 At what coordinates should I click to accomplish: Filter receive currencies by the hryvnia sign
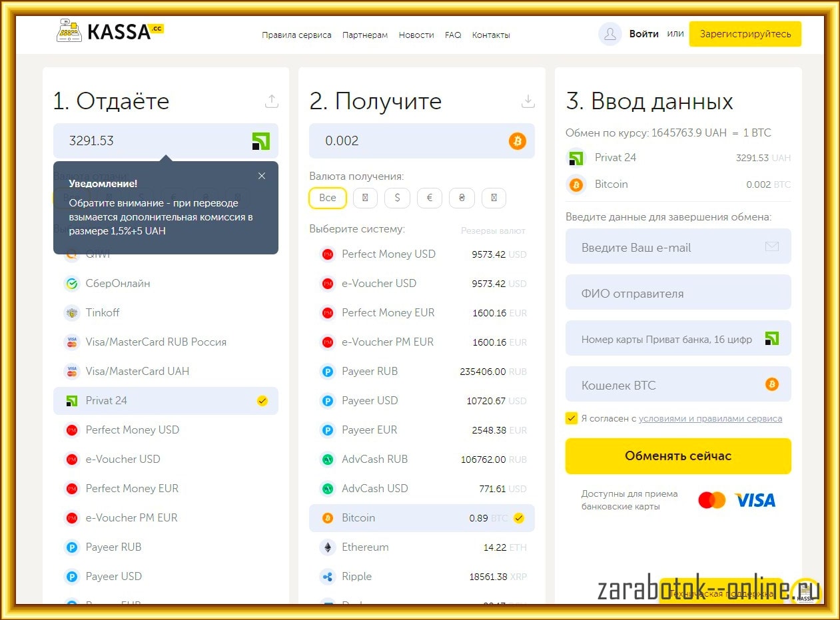click(x=462, y=198)
